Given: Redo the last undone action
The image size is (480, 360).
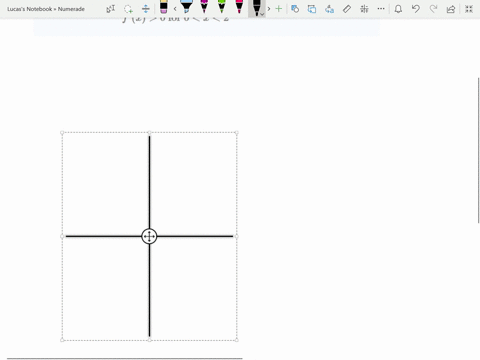Looking at the screenshot, I should pos(433,9).
